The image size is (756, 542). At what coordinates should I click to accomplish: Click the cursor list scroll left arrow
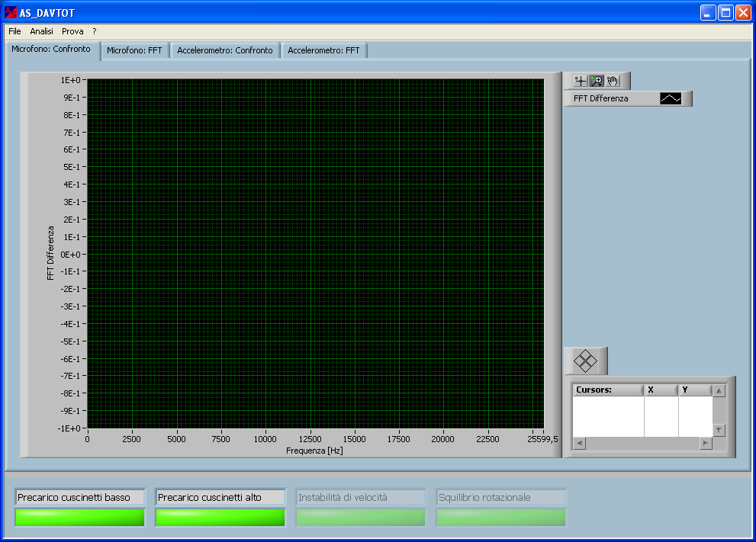(x=580, y=443)
